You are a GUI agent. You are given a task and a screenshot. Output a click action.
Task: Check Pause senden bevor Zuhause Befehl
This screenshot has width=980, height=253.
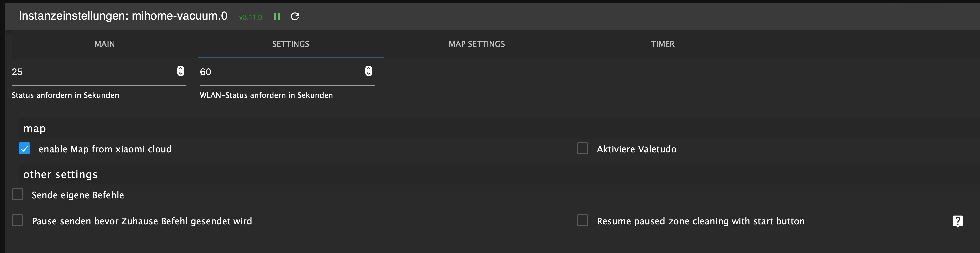17,220
